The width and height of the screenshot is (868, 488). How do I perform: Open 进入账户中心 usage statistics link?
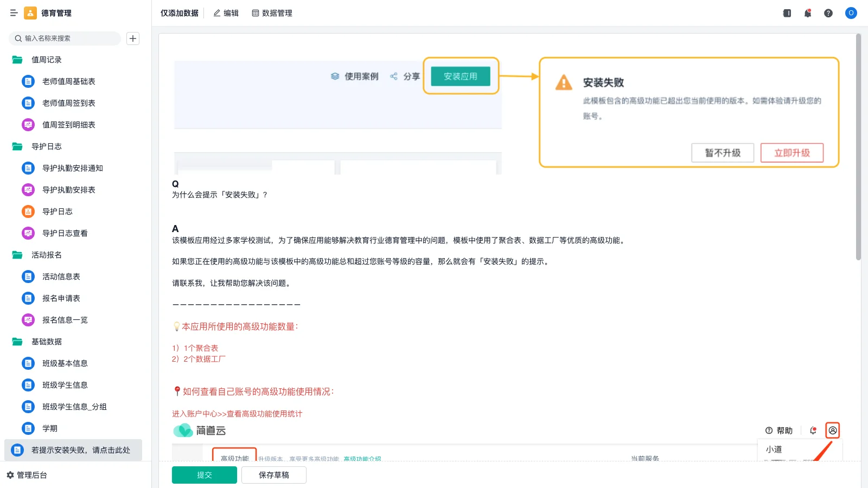237,414
